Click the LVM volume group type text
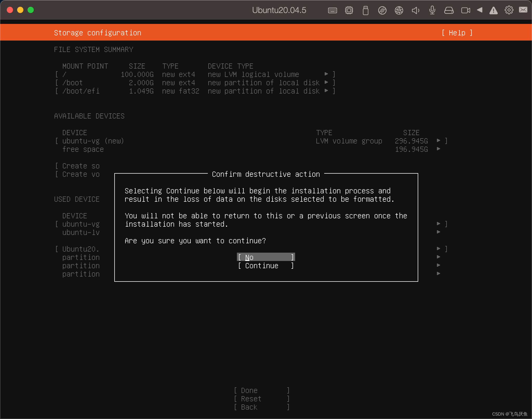532x419 pixels. pos(349,141)
